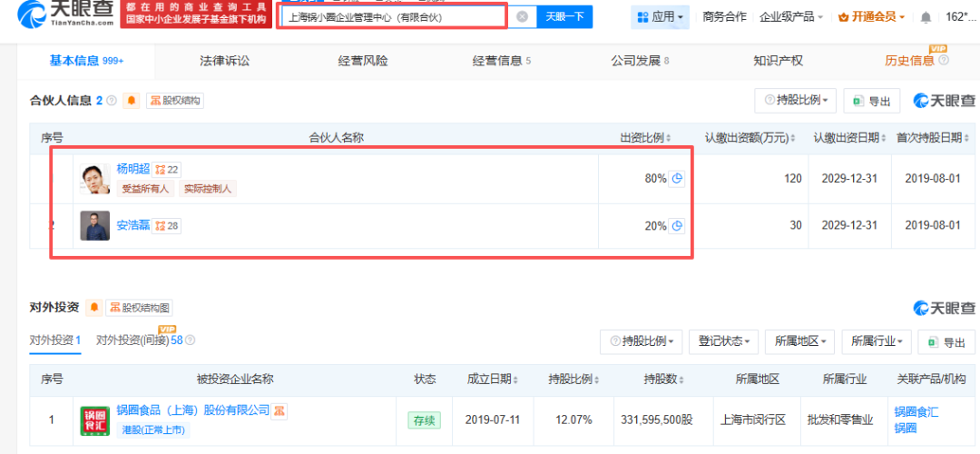The image size is (980, 454).
Task: Click the 锅圈食汇 company logo
Action: tap(95, 420)
